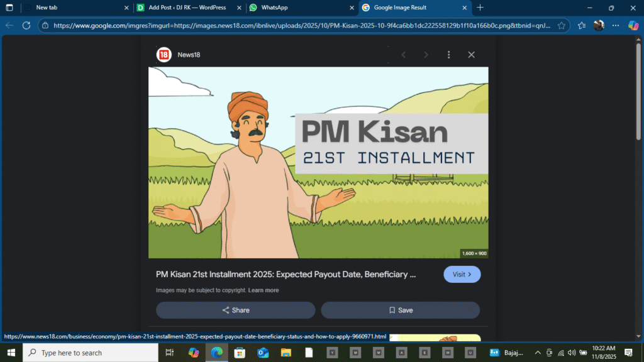644x362 pixels.
Task: Open Copilot from the browser toolbar
Action: (634, 26)
